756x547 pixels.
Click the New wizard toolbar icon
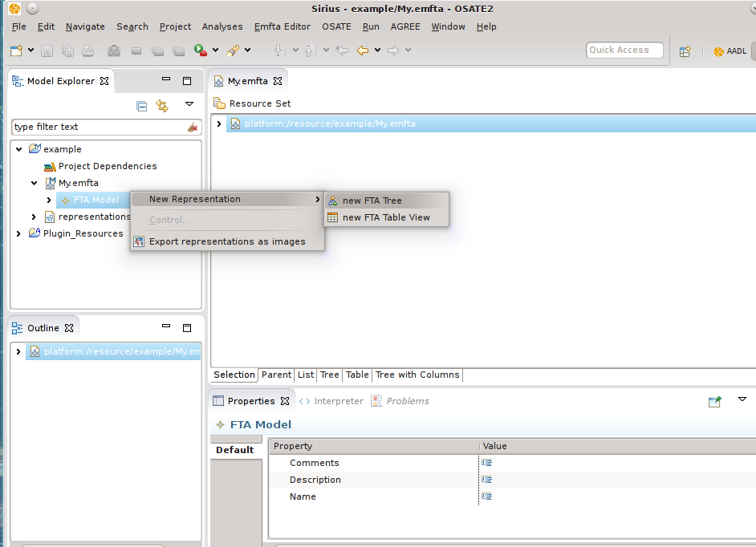(x=16, y=51)
